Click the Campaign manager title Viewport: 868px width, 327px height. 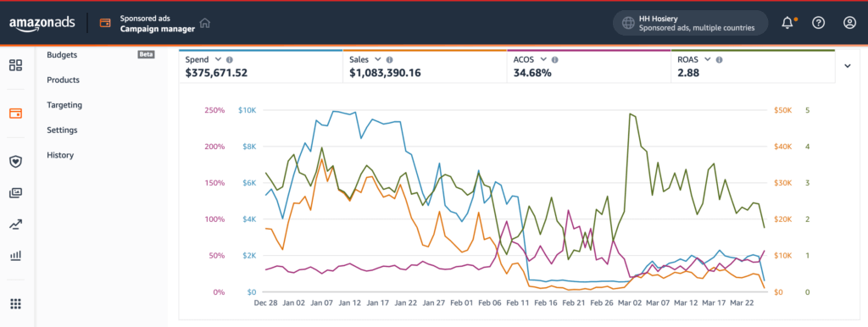coord(158,29)
